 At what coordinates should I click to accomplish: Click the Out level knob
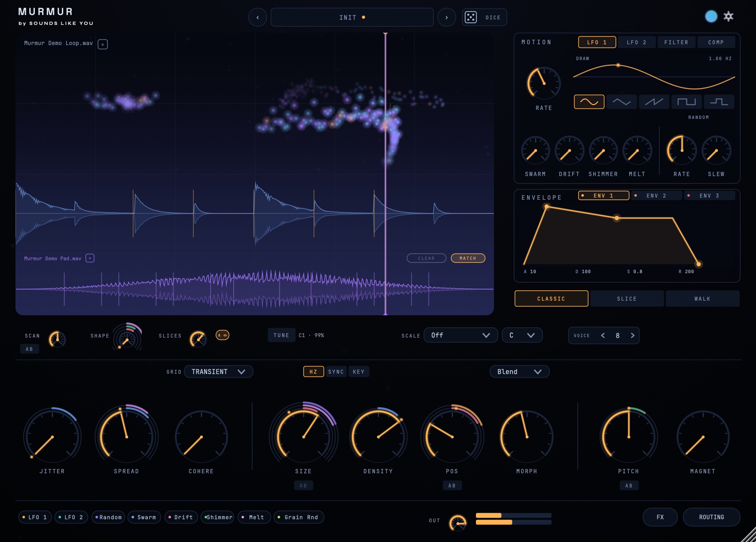[458, 523]
